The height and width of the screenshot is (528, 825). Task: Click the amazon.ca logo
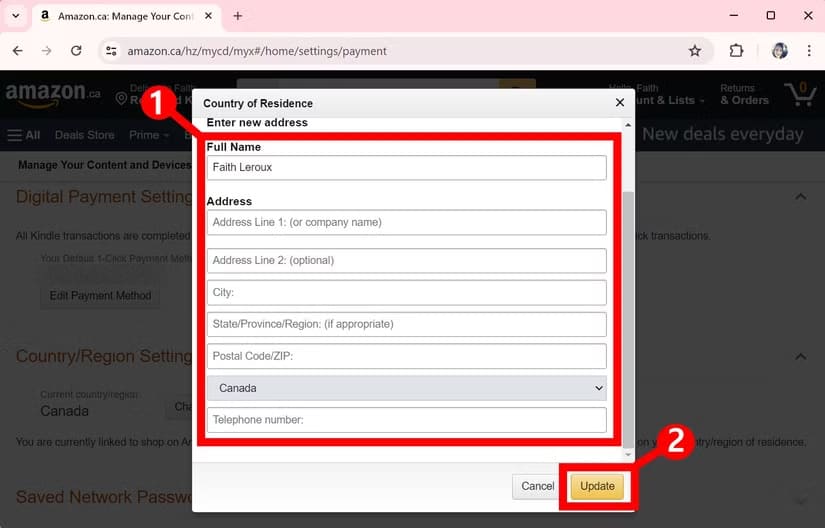[x=53, y=95]
